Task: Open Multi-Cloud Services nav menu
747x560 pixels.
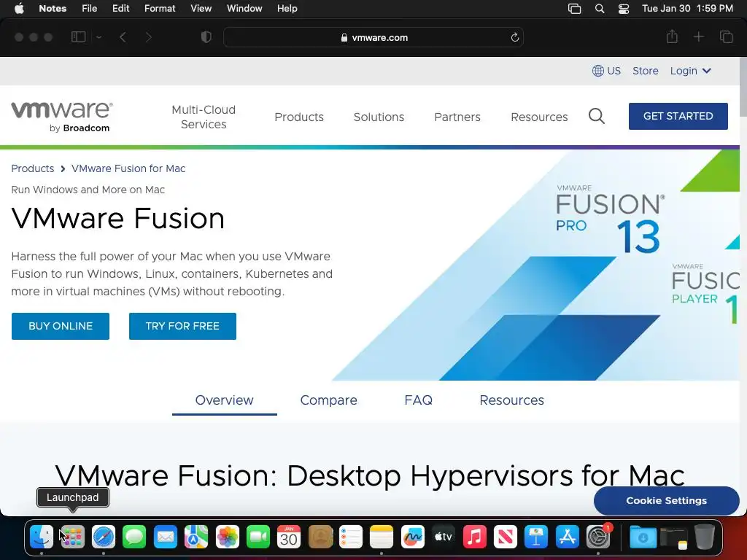Action: 204,117
